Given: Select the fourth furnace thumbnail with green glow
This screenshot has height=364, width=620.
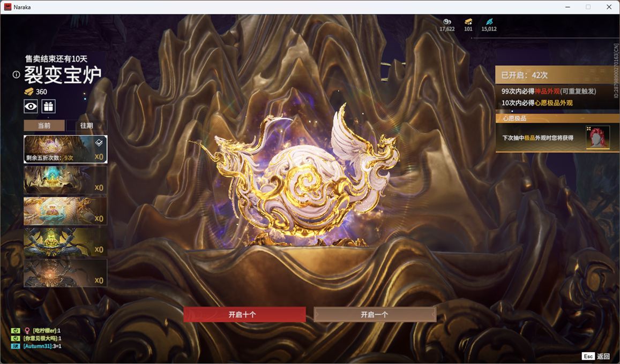Looking at the screenshot, I should [65, 242].
